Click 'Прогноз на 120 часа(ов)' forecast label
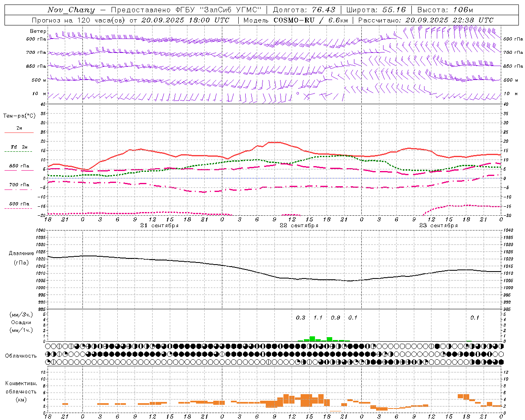 point(79,20)
